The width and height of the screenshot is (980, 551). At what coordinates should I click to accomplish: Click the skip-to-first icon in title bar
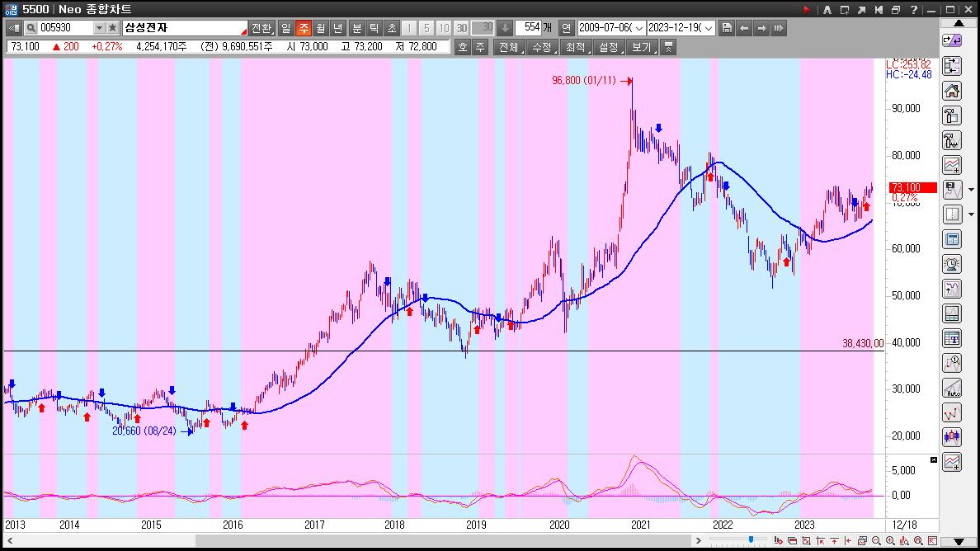coord(879,9)
